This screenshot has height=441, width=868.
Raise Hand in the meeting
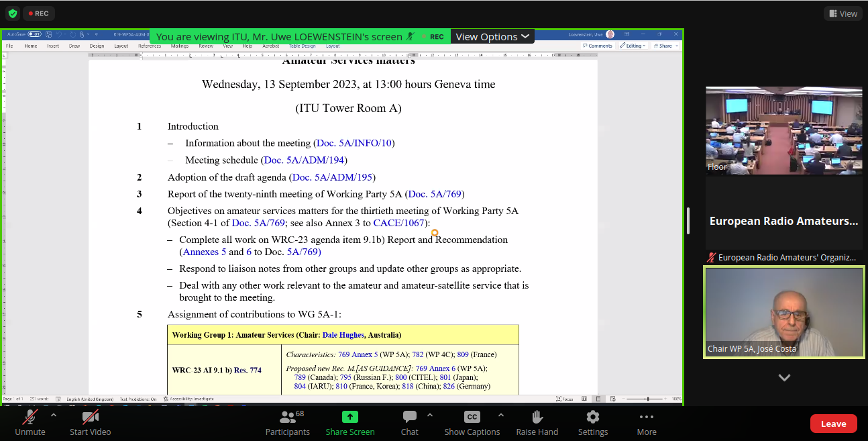click(537, 424)
